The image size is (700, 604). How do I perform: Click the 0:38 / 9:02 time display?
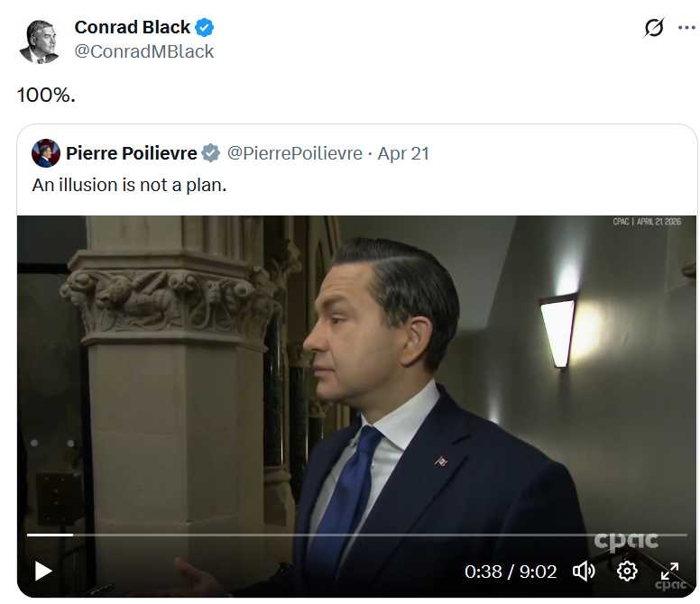click(511, 572)
